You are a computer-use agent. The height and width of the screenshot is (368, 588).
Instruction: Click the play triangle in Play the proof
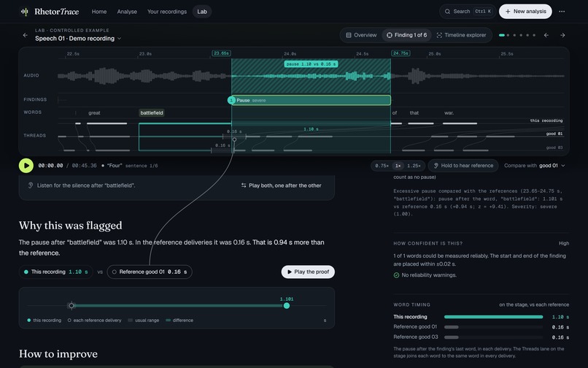[289, 272]
